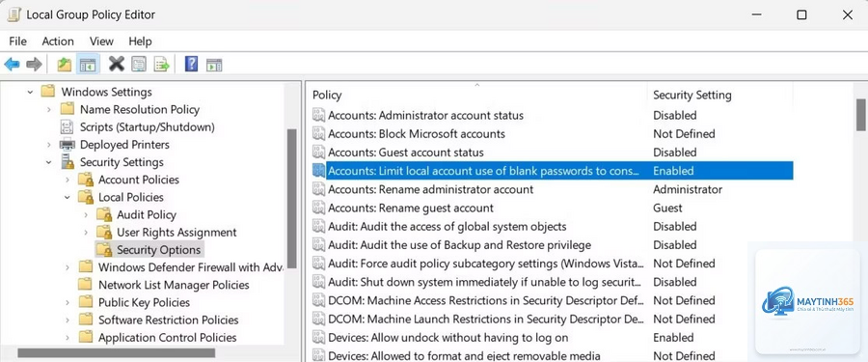Click the Network List Manager Policies folder icon
The height and width of the screenshot is (362, 868).
pos(85,285)
